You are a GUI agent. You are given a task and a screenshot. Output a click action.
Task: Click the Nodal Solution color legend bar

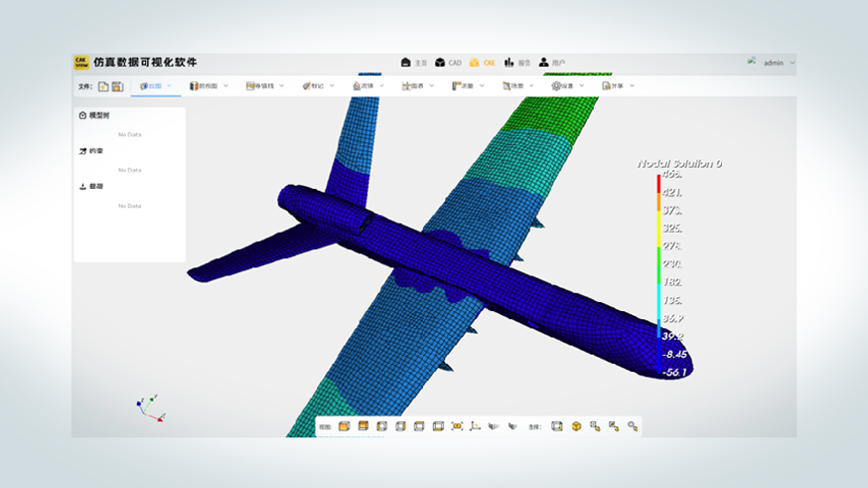658,273
